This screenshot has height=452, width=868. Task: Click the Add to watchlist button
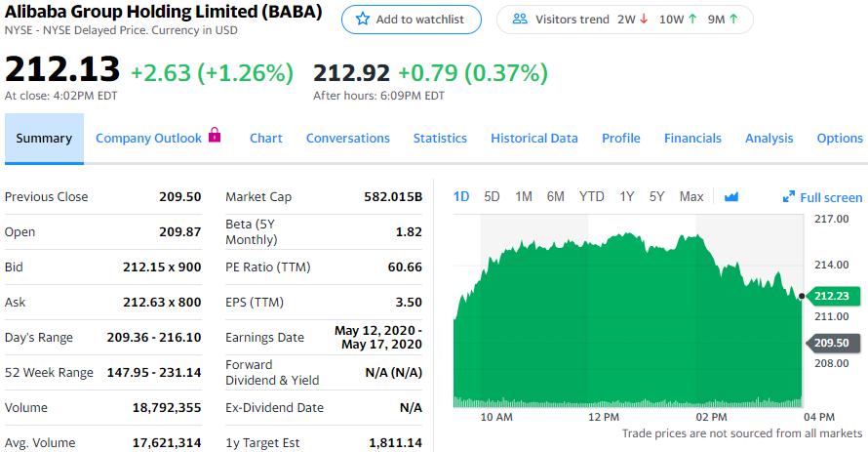tap(412, 20)
